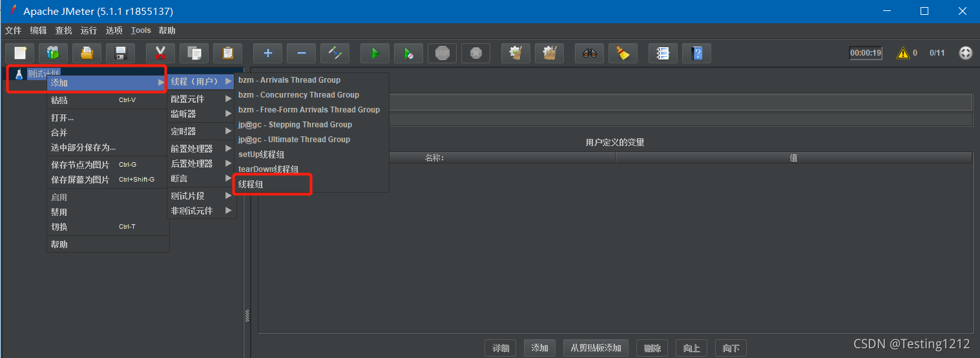This screenshot has width=980, height=358.
Task: Collapse all nodes with minus icon
Action: 301,53
